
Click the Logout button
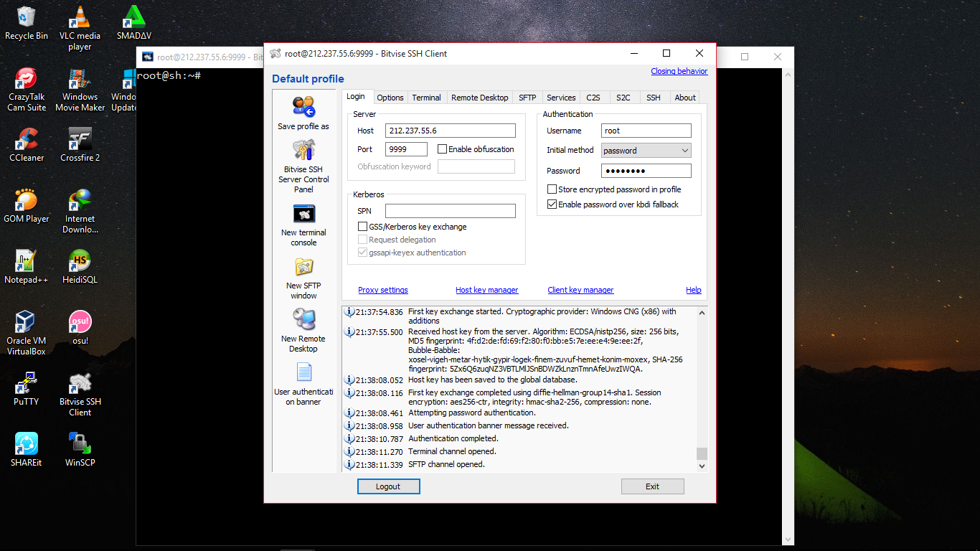click(x=388, y=486)
